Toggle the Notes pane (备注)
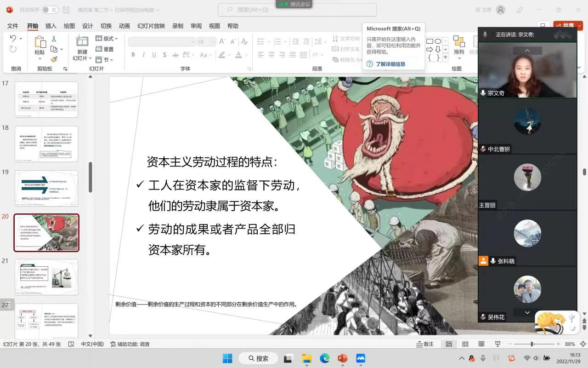The width and height of the screenshot is (588, 368). (x=424, y=344)
